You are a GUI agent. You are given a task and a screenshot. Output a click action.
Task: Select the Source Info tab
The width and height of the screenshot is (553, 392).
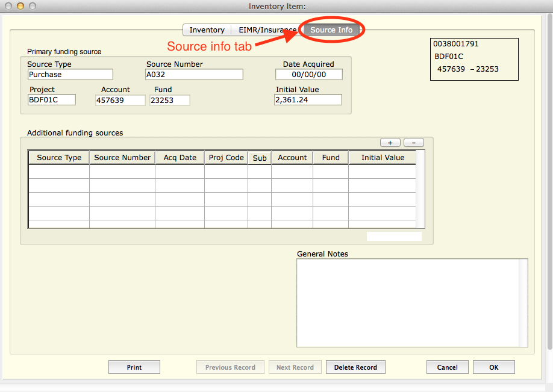pyautogui.click(x=331, y=30)
